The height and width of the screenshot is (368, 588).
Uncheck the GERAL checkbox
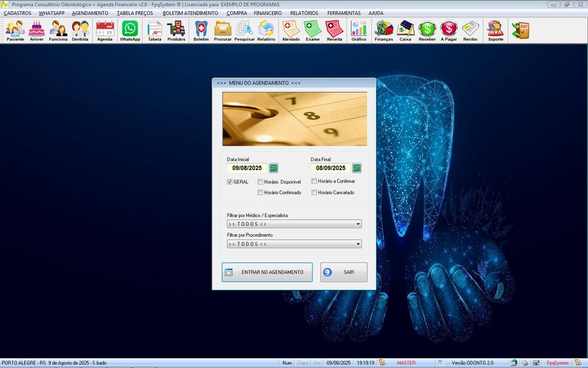230,181
